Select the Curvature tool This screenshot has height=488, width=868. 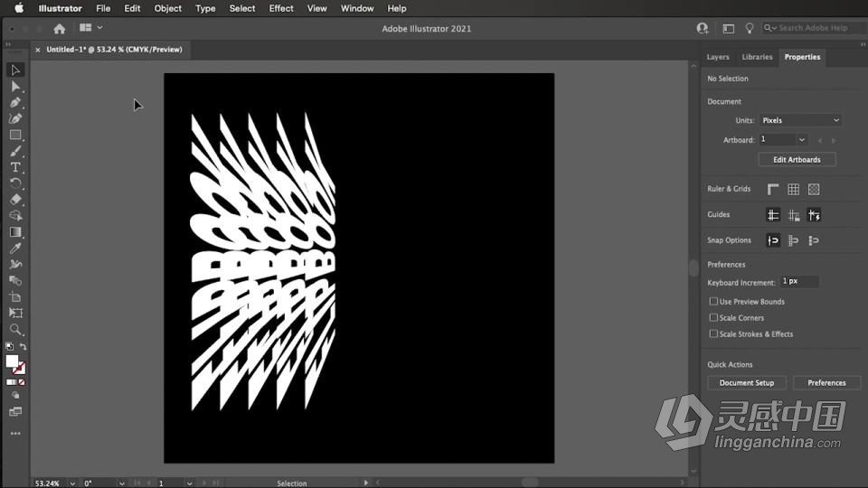[15, 119]
